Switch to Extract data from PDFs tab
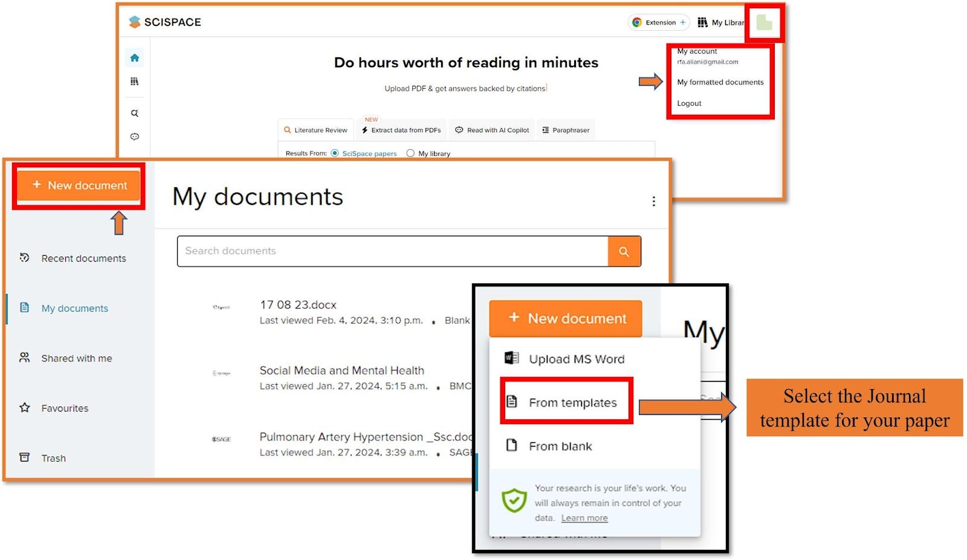Image resolution: width=967 pixels, height=560 pixels. (401, 130)
